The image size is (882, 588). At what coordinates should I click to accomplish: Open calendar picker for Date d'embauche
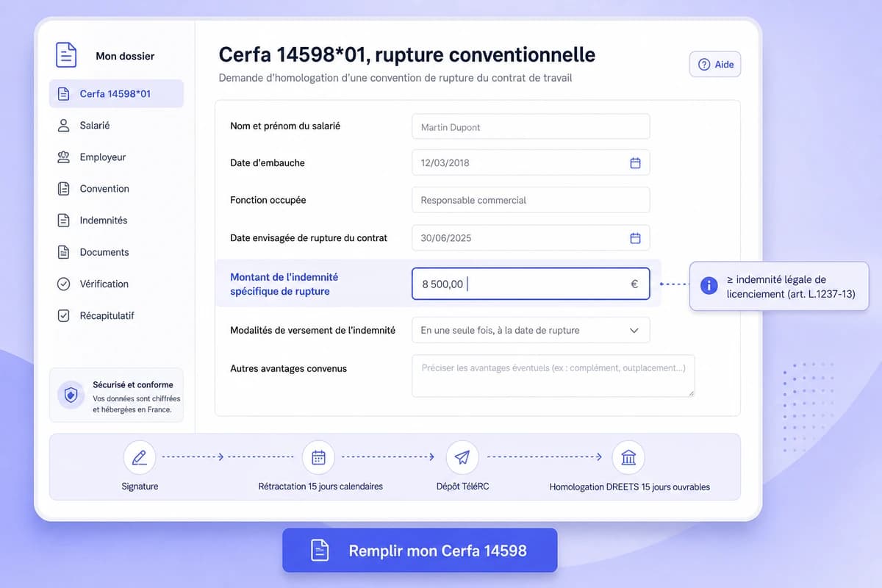tap(636, 163)
